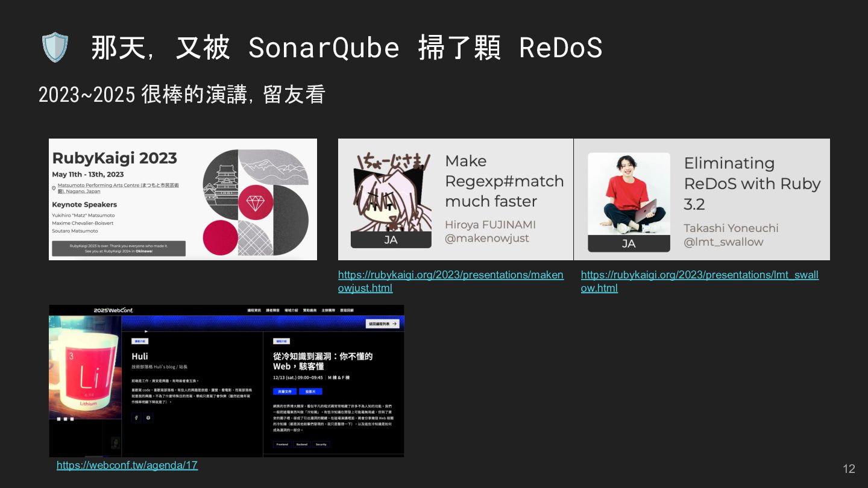Open the 主辦團隊 nav item in WebConf header

click(x=329, y=310)
